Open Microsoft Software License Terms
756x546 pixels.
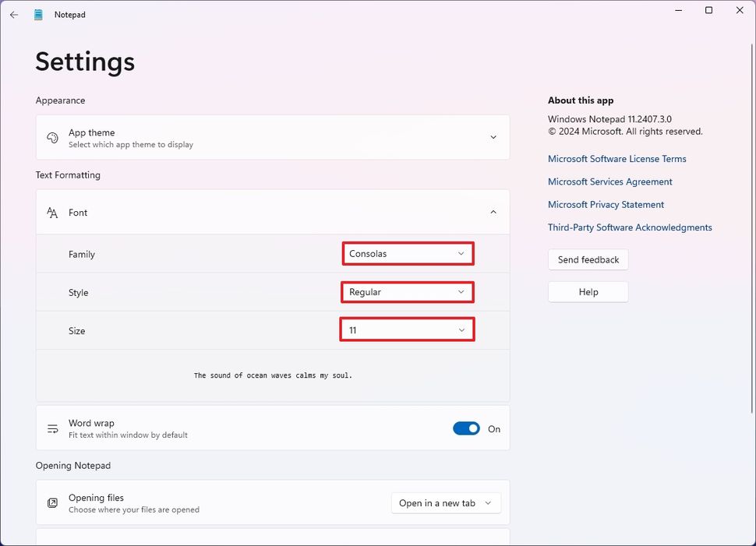pyautogui.click(x=616, y=158)
